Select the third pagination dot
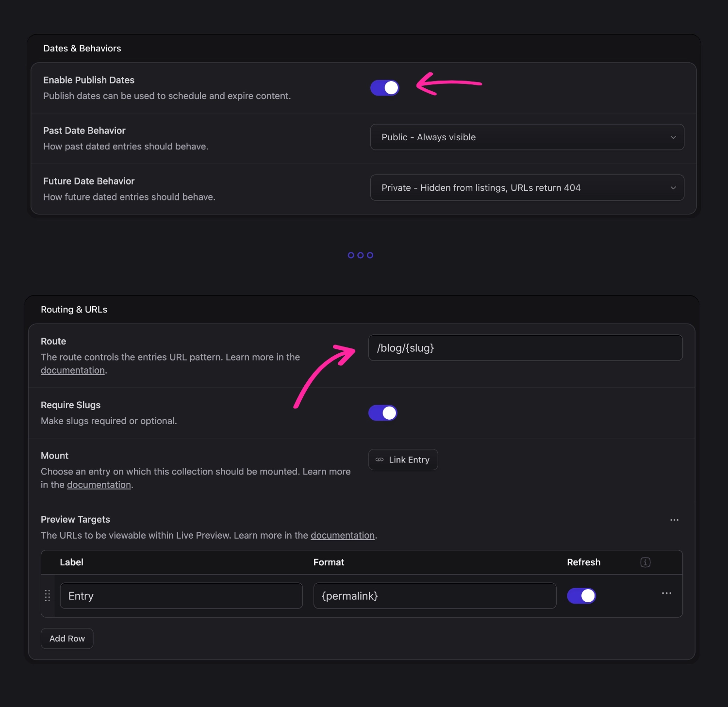This screenshot has width=728, height=707. coord(369,255)
